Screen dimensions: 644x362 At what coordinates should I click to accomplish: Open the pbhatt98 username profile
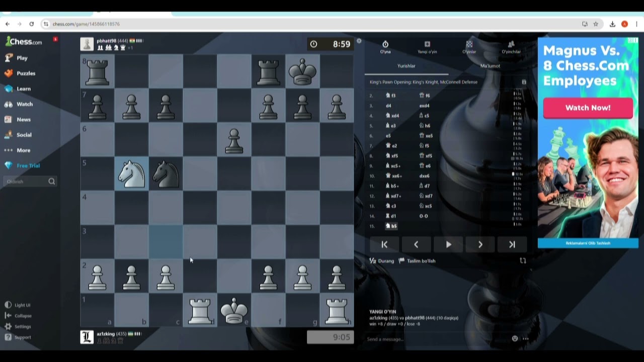(106, 41)
